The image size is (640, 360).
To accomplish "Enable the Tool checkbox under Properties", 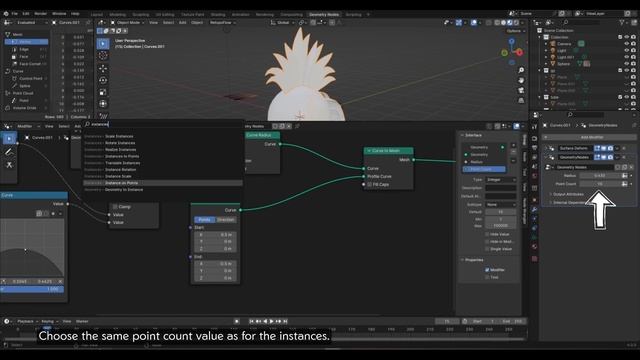I will click(x=487, y=277).
